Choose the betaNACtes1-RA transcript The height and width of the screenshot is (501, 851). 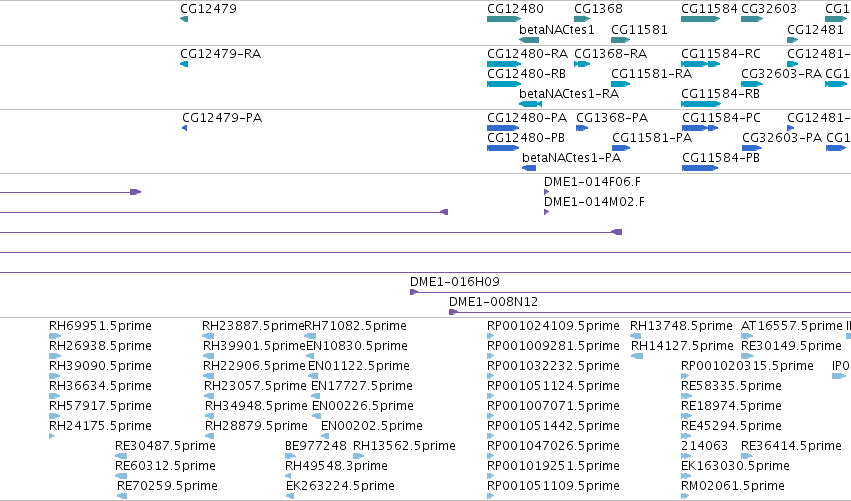(530, 104)
